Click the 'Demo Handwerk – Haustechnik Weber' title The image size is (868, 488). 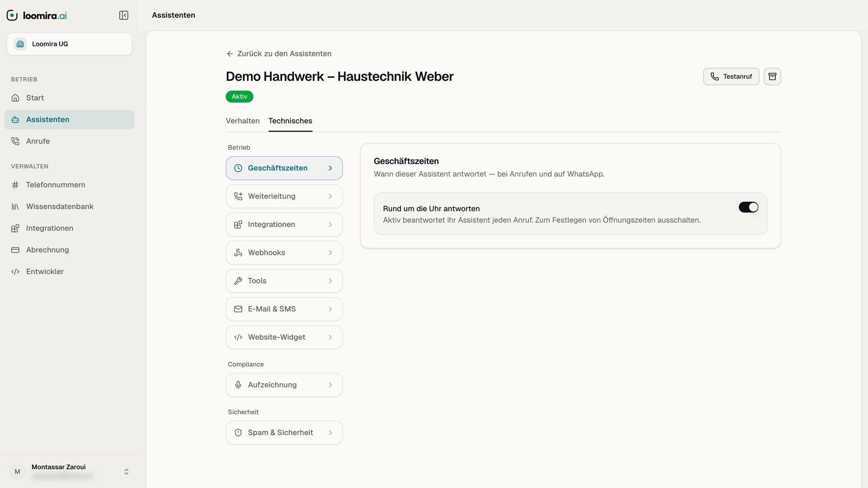coord(340,76)
